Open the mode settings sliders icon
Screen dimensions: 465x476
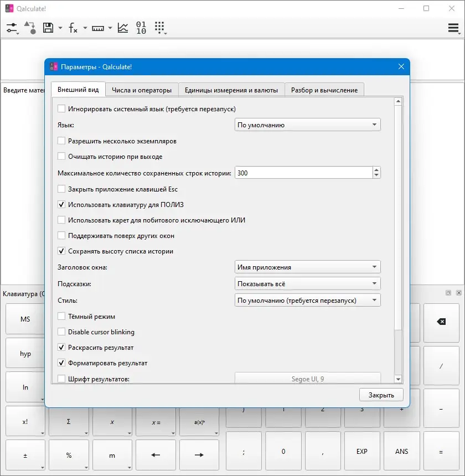[x=12, y=28]
